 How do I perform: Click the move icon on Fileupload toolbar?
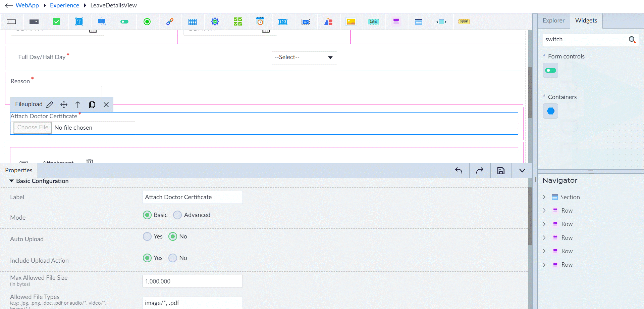pos(64,104)
